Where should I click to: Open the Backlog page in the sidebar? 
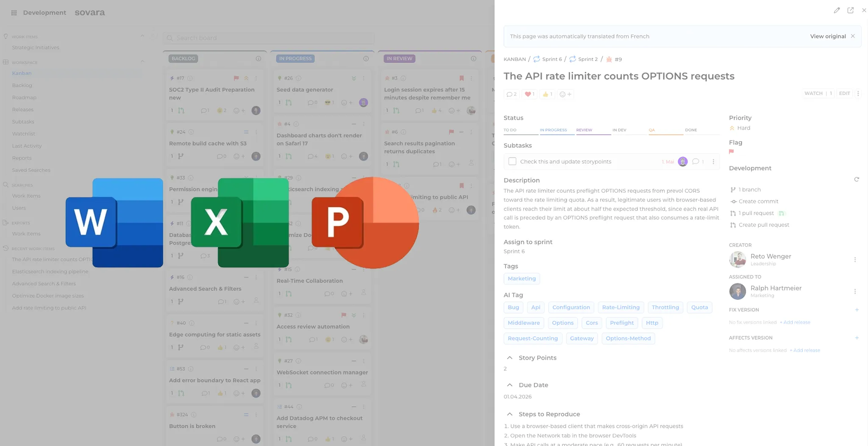pyautogui.click(x=22, y=85)
